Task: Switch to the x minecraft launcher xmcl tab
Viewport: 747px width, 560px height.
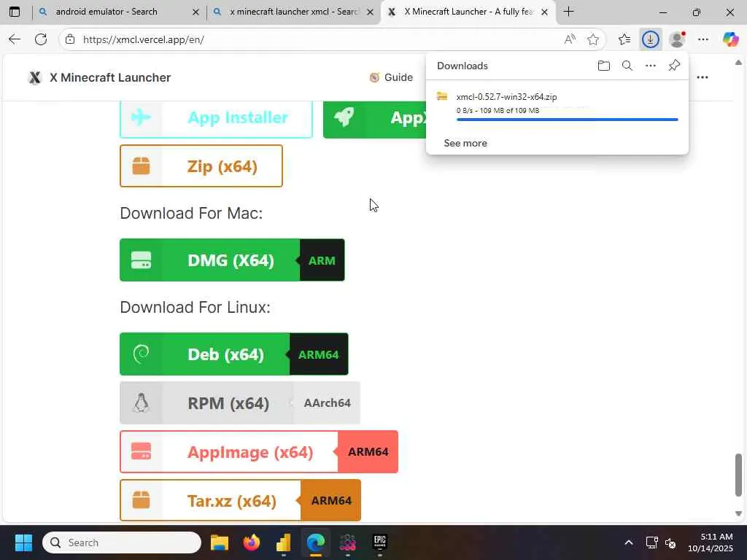Action: point(293,12)
